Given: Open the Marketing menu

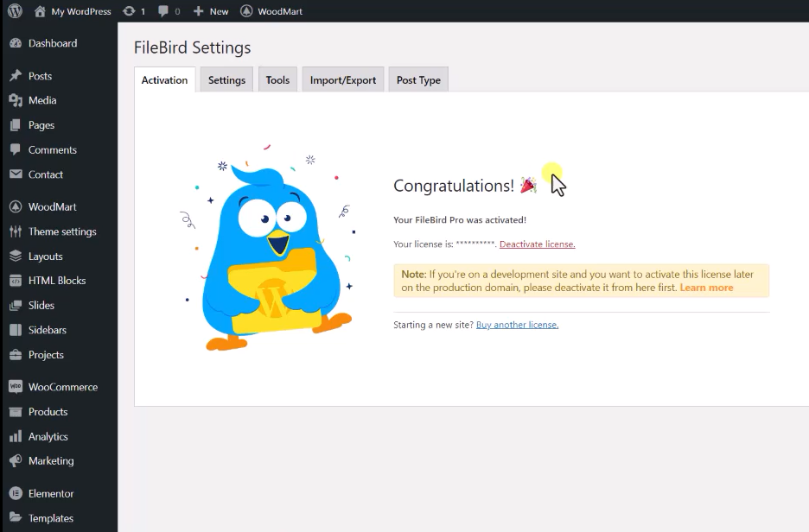Looking at the screenshot, I should tap(49, 460).
